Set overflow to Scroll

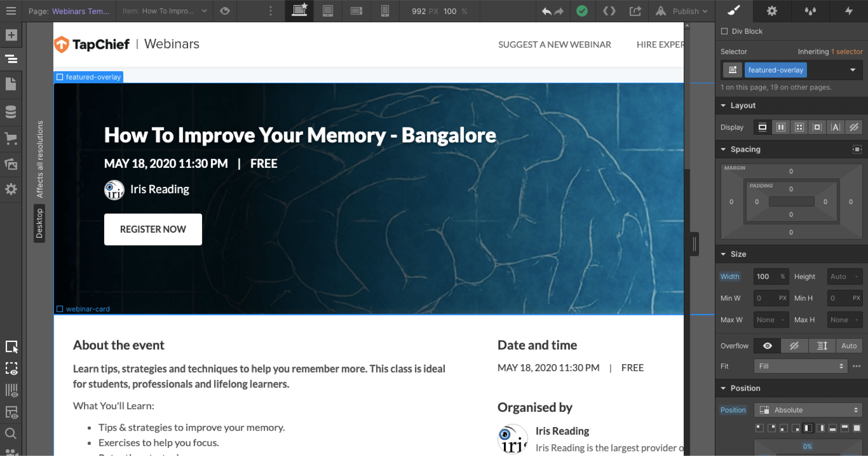click(x=822, y=346)
